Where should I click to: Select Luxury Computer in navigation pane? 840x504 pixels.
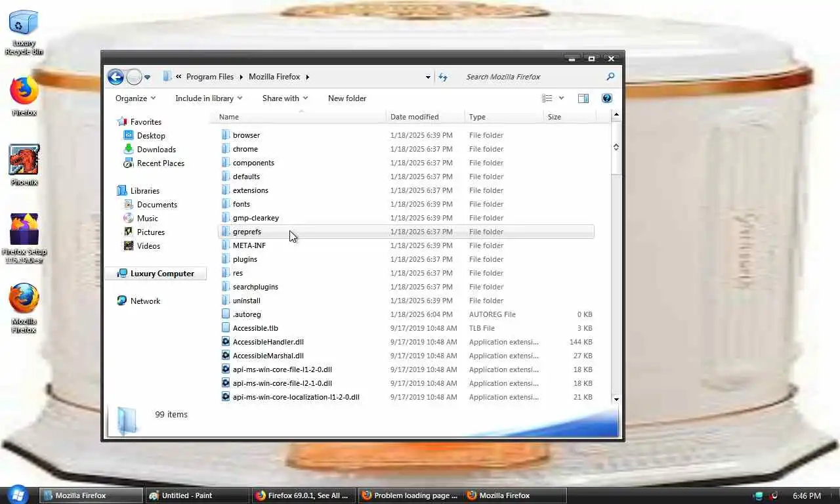click(x=156, y=274)
